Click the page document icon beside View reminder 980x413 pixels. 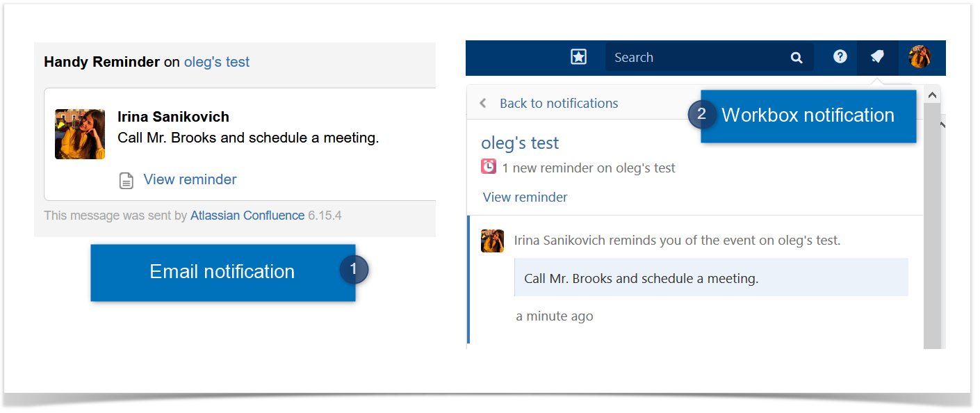[x=126, y=180]
